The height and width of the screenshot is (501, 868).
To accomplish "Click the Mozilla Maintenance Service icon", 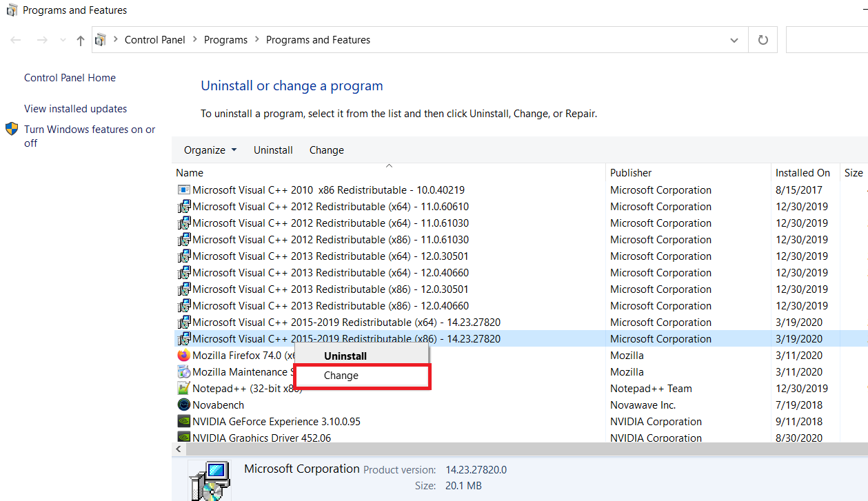I will (183, 372).
